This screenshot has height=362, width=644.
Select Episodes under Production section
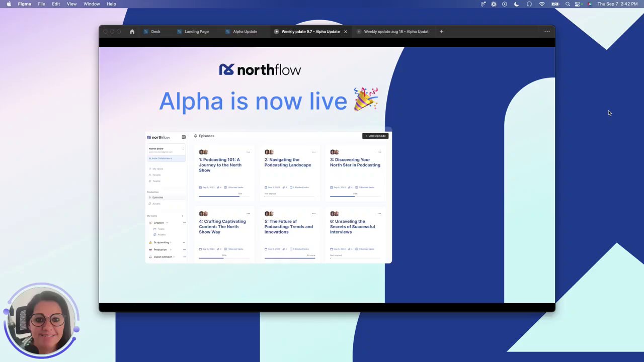pos(166,198)
